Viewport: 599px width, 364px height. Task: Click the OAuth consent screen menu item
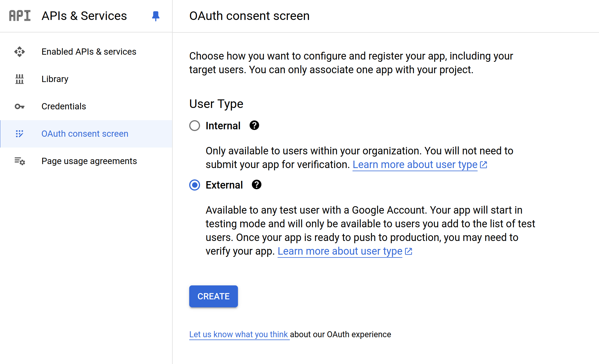(x=85, y=133)
